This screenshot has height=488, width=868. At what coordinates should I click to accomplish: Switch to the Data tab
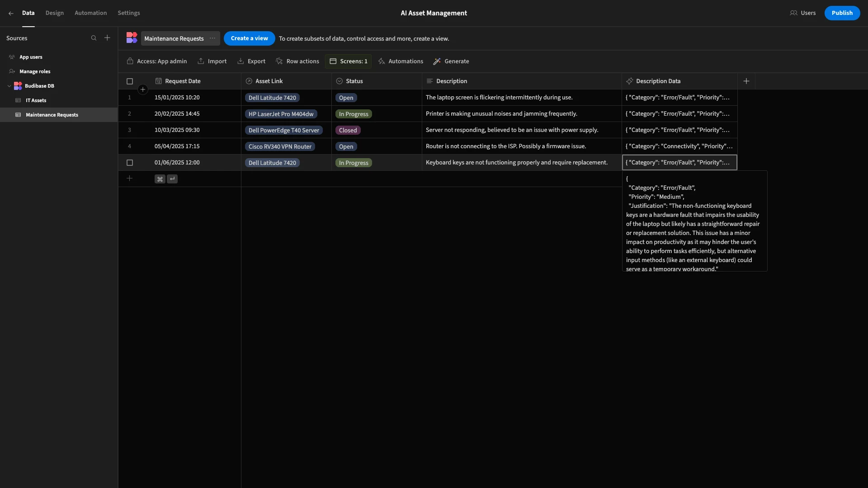pos(28,13)
